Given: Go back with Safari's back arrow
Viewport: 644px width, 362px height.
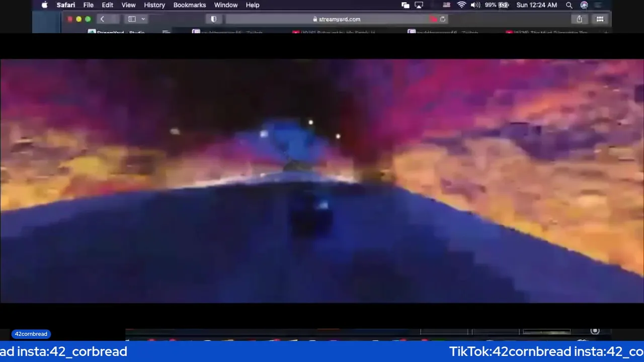Looking at the screenshot, I should click(x=102, y=19).
